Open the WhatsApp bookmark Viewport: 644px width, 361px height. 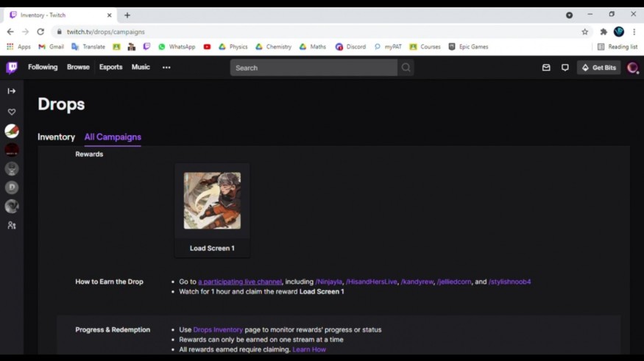177,47
